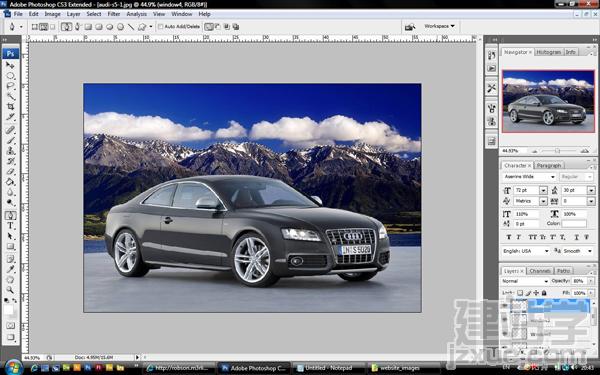
Task: Open the text Color swatch in Character panel
Action: click(574, 223)
